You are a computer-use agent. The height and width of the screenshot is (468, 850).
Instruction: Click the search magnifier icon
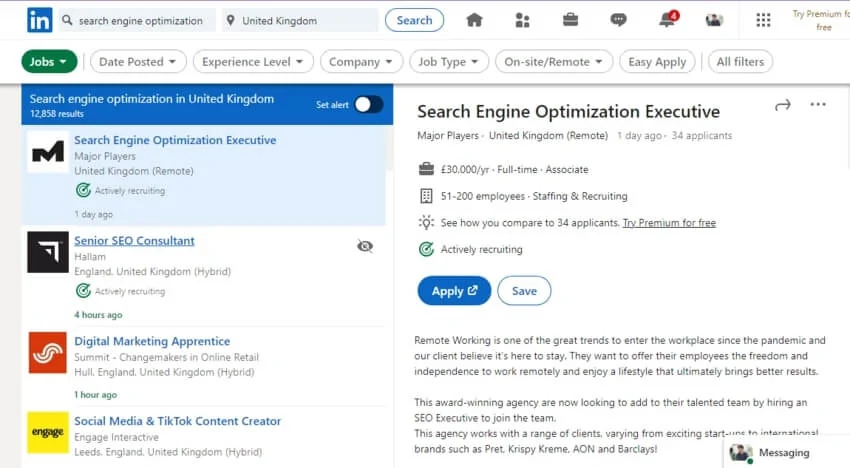click(x=67, y=21)
